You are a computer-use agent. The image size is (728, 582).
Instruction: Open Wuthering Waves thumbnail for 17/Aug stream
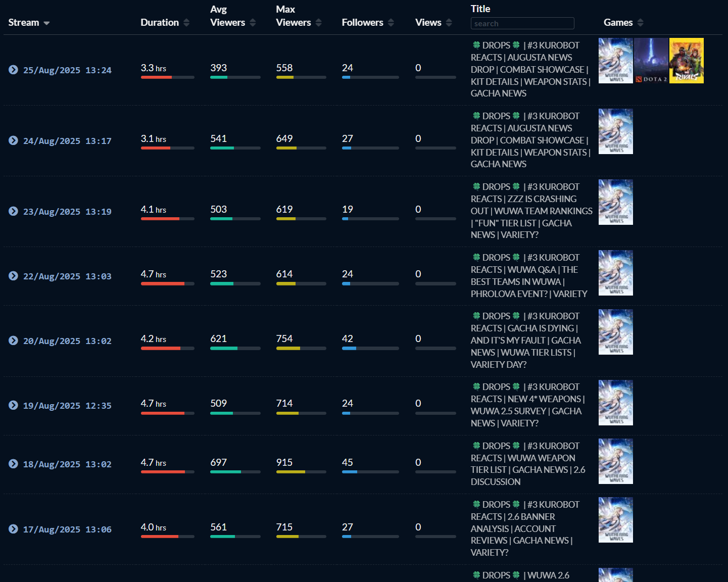point(616,520)
